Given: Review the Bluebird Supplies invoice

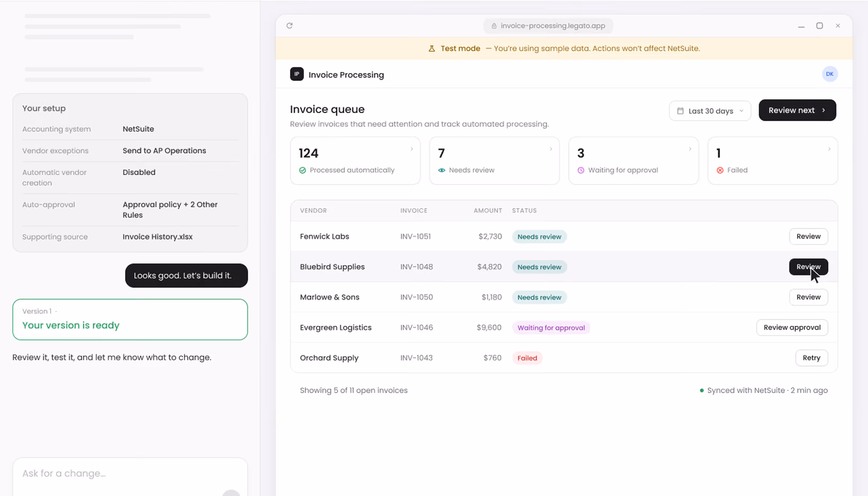Looking at the screenshot, I should pos(808,267).
